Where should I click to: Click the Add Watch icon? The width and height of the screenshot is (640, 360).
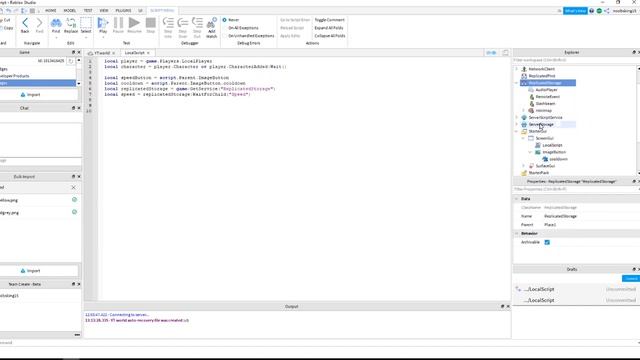(211, 27)
